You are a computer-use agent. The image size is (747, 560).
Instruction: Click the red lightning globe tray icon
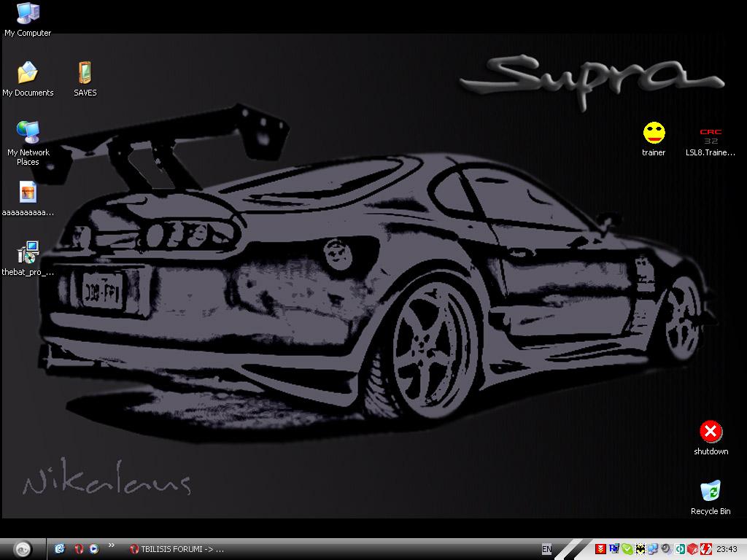point(705,549)
